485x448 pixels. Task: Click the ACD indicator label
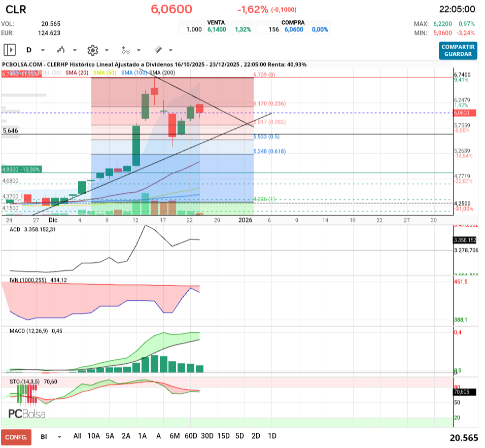(15, 229)
